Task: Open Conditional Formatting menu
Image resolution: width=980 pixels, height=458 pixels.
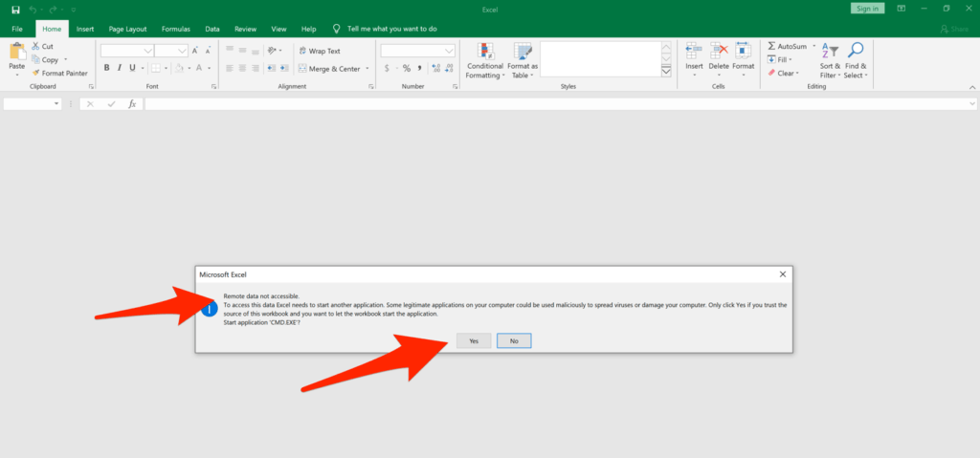Action: coord(485,60)
